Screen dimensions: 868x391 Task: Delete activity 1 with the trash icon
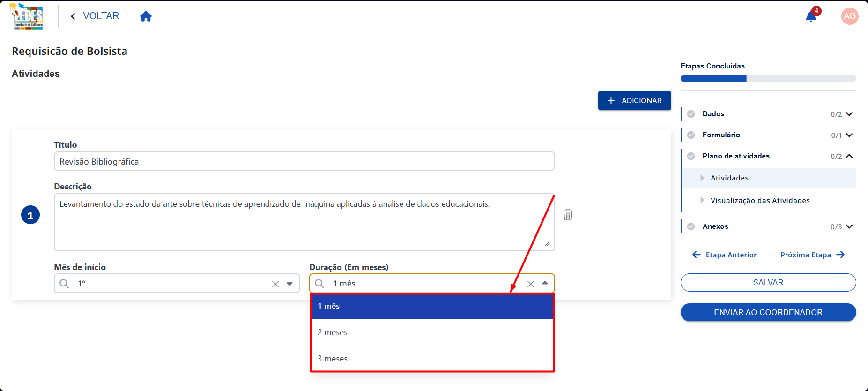pyautogui.click(x=568, y=214)
